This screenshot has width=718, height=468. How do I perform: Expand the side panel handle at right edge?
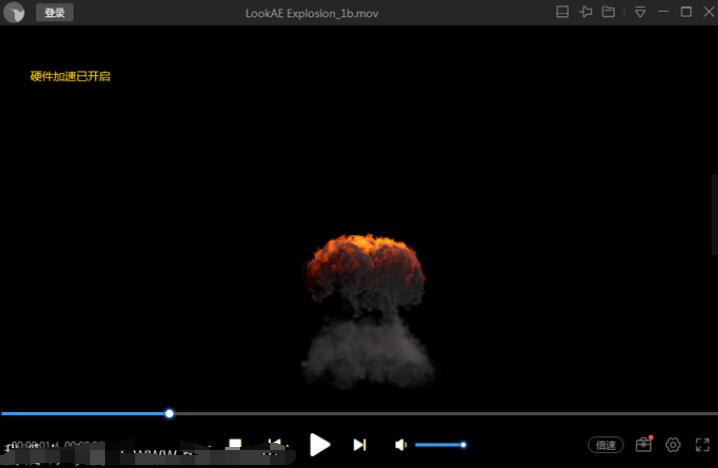tap(714, 214)
